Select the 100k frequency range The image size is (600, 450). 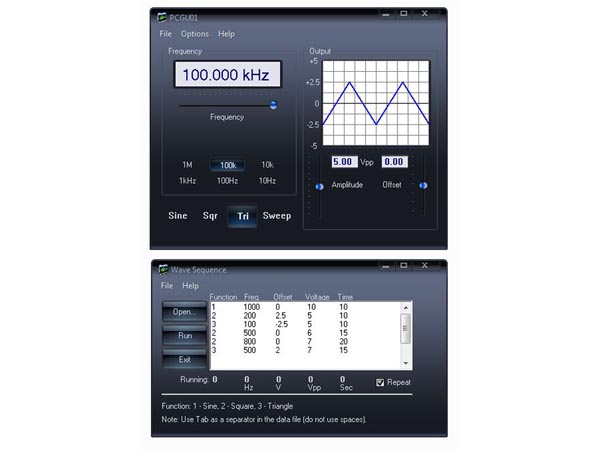pyautogui.click(x=227, y=165)
